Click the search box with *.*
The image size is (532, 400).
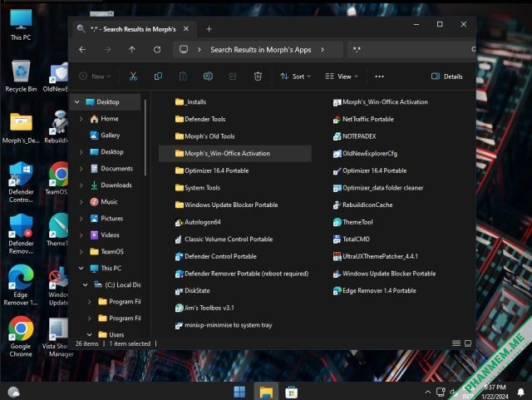click(x=411, y=50)
